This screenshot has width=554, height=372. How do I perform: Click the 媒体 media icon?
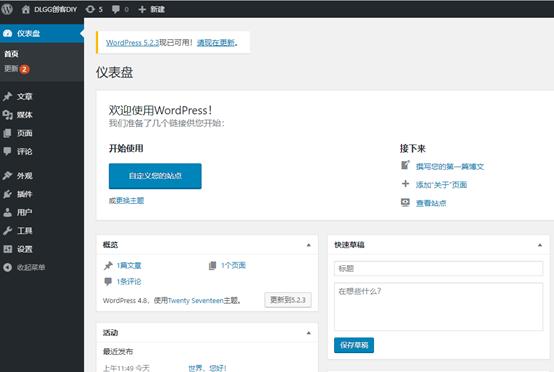click(7, 115)
